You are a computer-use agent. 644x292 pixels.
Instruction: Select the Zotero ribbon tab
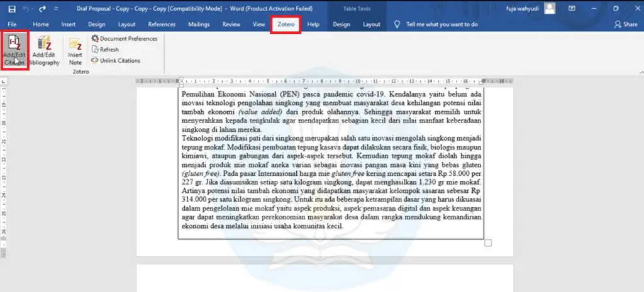286,24
